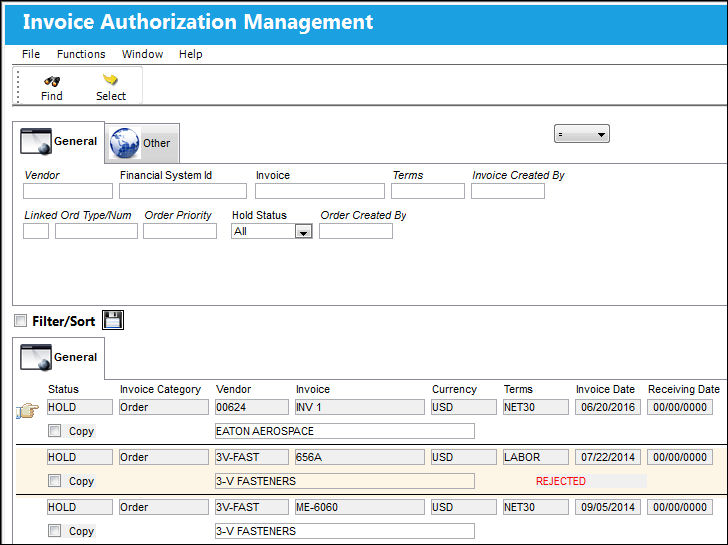
Task: Check Copy box for 656A invoice
Action: (x=55, y=480)
